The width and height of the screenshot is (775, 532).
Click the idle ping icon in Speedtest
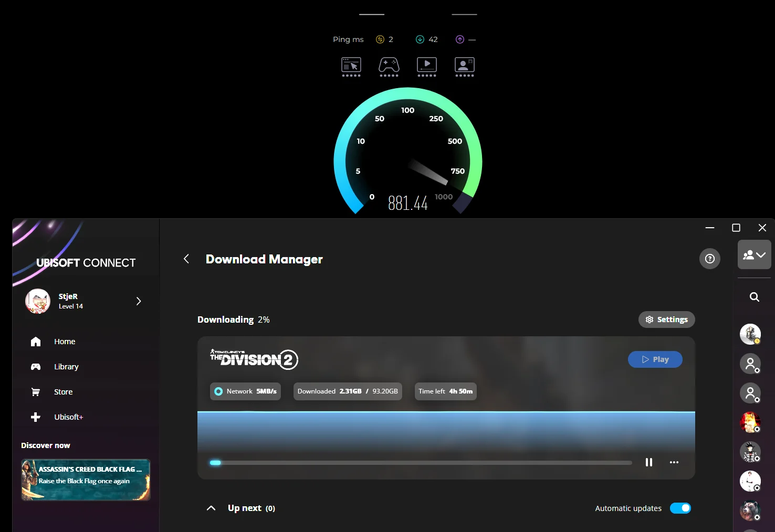[380, 39]
